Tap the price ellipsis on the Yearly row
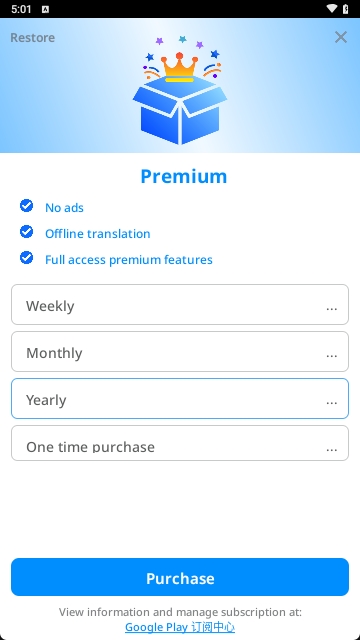 point(332,403)
